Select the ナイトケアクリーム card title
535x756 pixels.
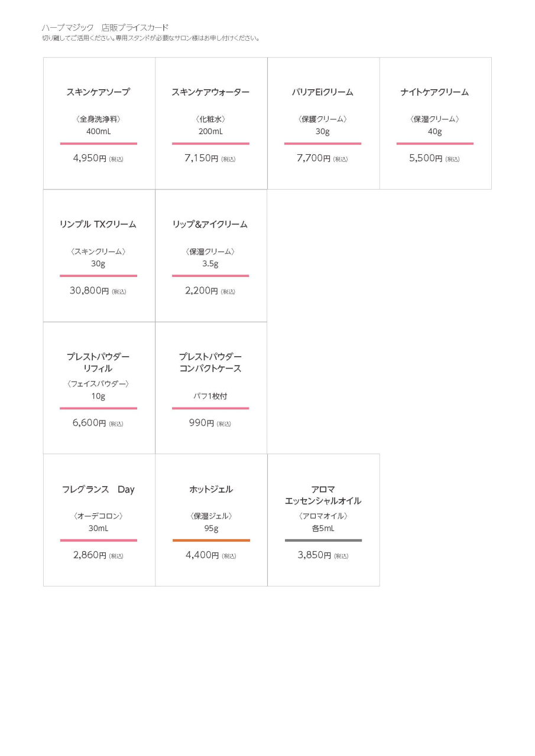coord(435,92)
